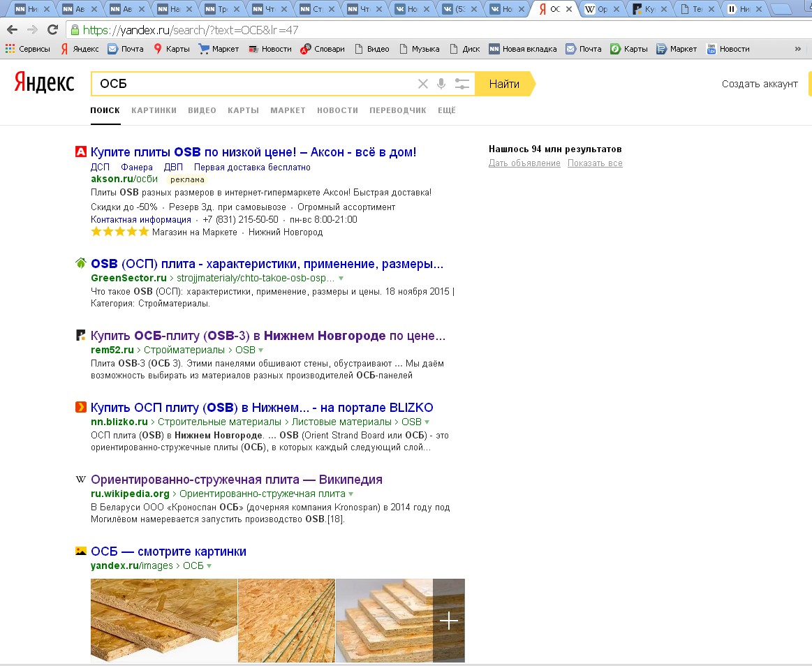Expand the ЕЩЁ menu of Yandex services
The width and height of the screenshot is (812, 666).
(x=447, y=110)
